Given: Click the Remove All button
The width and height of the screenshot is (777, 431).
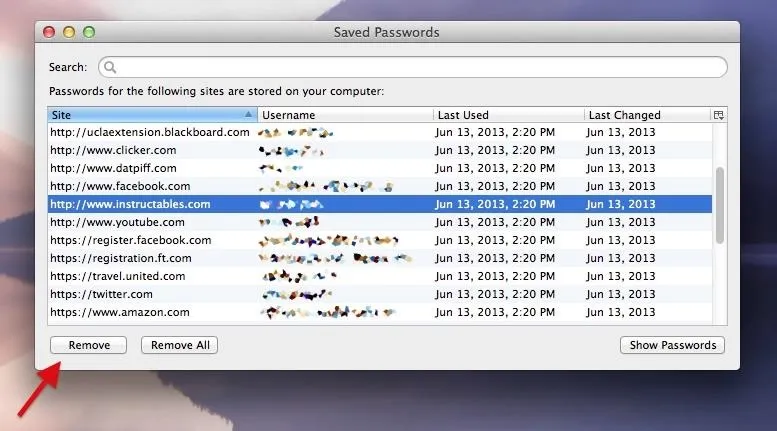Looking at the screenshot, I should (179, 345).
